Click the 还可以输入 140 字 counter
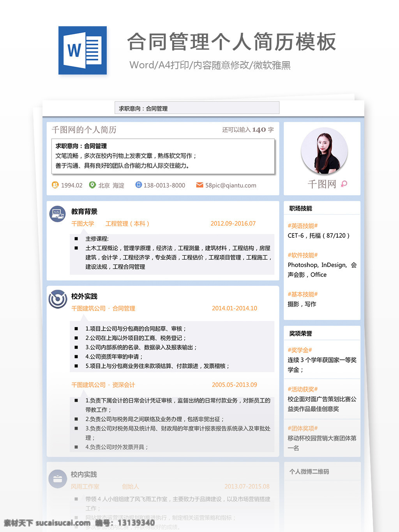 [x=248, y=130]
